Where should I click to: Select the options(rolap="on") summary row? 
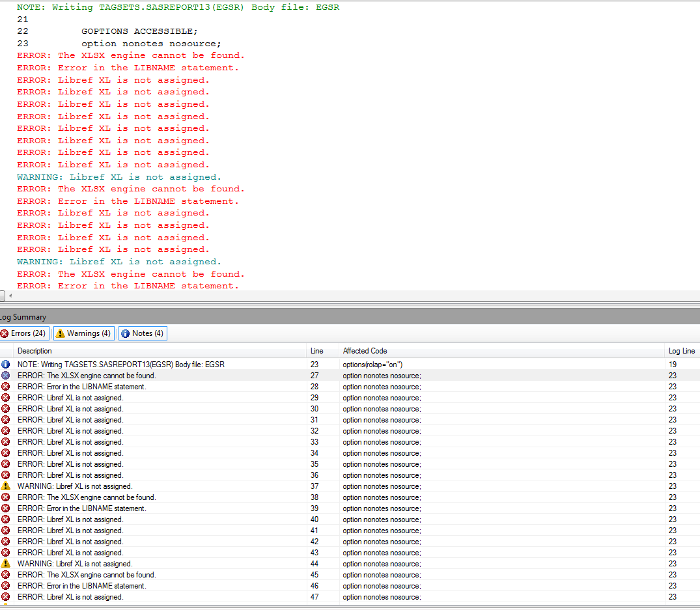pyautogui.click(x=195, y=365)
